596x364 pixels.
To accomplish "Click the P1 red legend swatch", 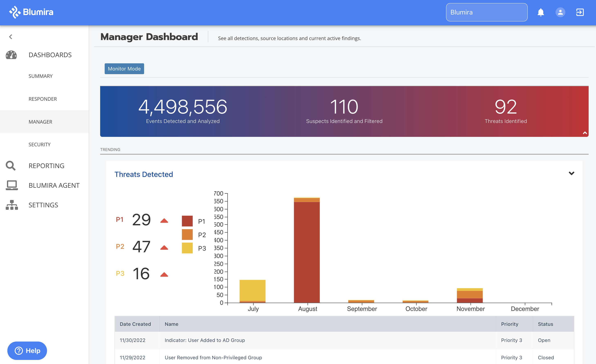I will tap(187, 221).
